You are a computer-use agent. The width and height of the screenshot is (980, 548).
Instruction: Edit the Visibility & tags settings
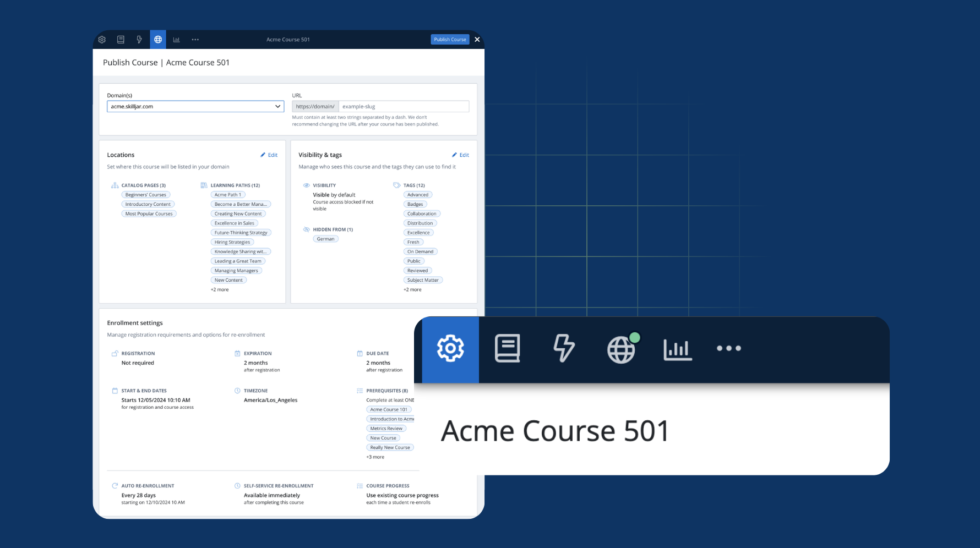click(460, 155)
